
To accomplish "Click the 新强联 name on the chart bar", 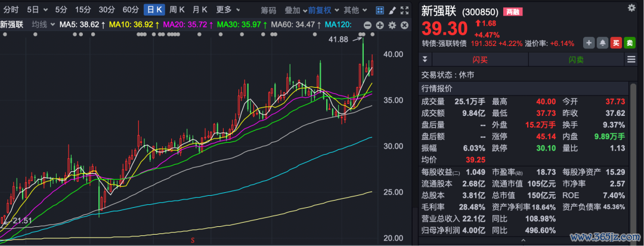I will pos(12,24).
